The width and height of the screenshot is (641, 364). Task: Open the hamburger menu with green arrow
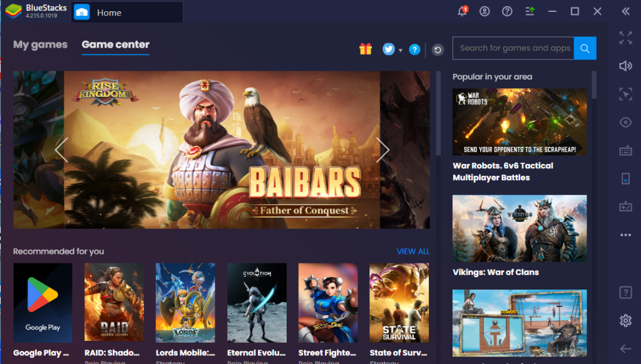pyautogui.click(x=530, y=11)
